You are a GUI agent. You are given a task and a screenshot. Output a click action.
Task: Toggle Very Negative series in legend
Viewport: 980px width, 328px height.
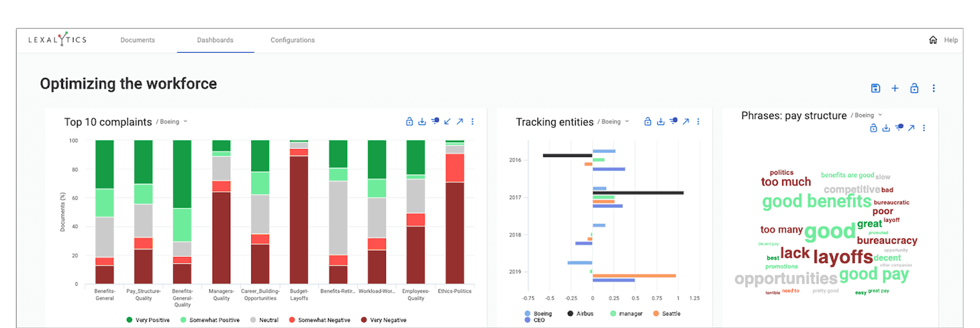point(383,320)
